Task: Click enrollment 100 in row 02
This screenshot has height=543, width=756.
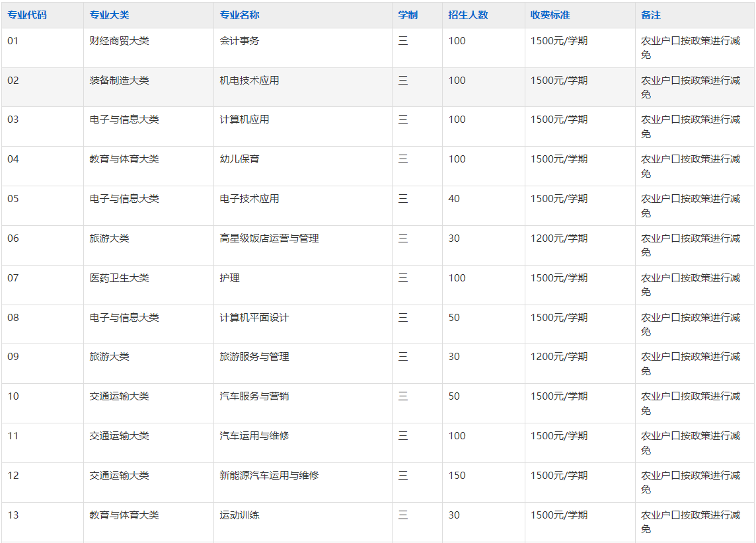Action: point(457,81)
